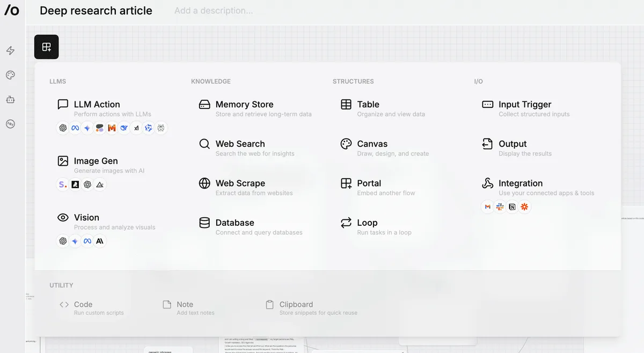This screenshot has width=644, height=353.
Task: Click the orange Zapier icon under Integration
Action: 524,207
